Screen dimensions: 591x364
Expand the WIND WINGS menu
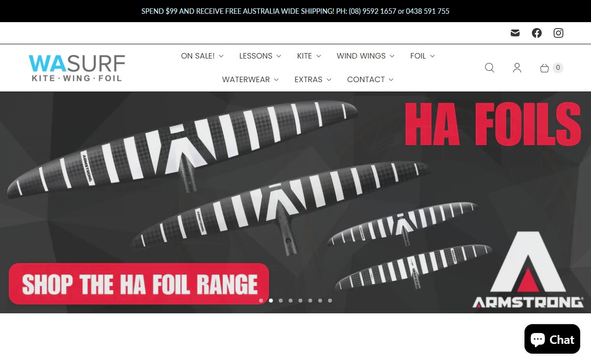pos(365,56)
